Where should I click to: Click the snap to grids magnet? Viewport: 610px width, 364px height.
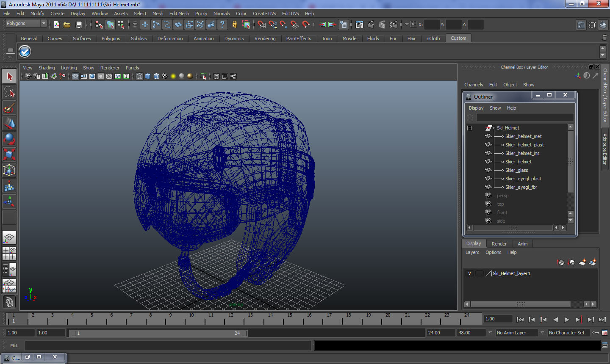262,25
